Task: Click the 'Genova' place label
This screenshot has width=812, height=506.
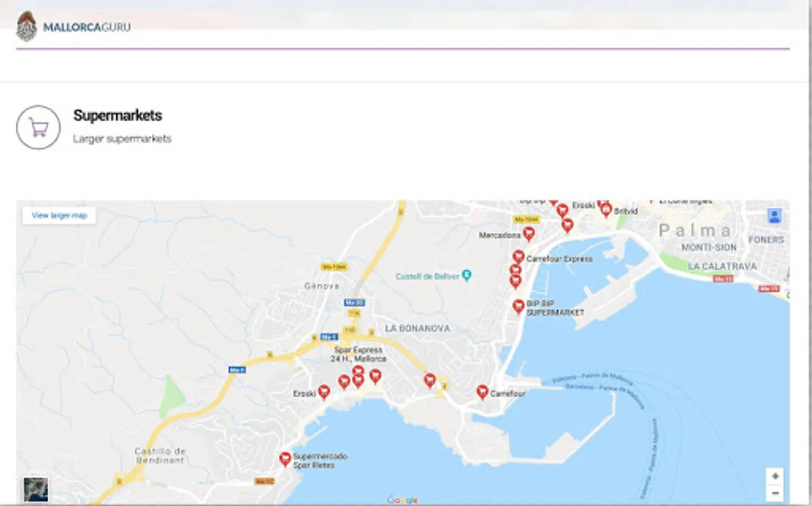Action: pos(322,286)
